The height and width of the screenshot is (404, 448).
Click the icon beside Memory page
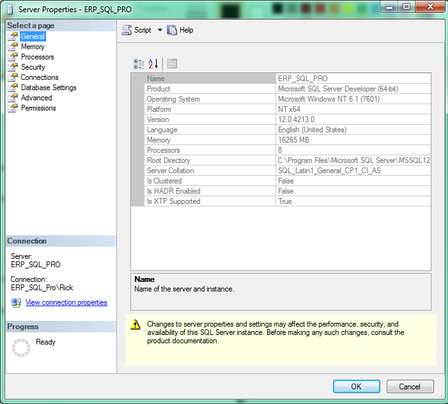(13, 47)
